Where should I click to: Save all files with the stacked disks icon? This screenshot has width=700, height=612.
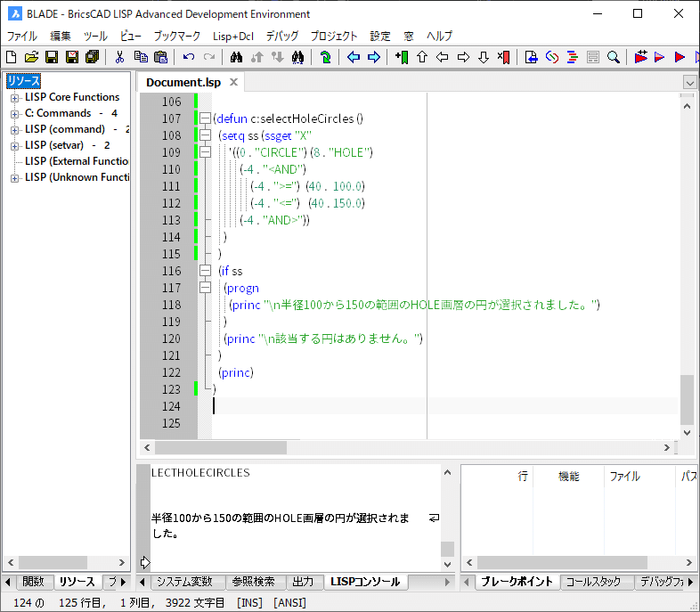click(x=92, y=57)
